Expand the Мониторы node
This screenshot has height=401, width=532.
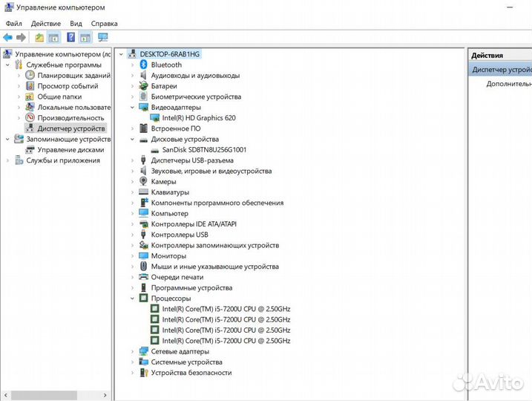click(x=132, y=256)
